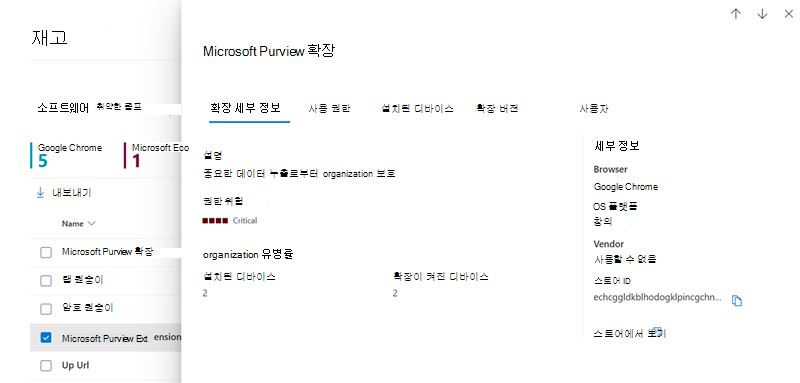
Task: Click the Critical permission risk indicator
Action: pyautogui.click(x=230, y=221)
